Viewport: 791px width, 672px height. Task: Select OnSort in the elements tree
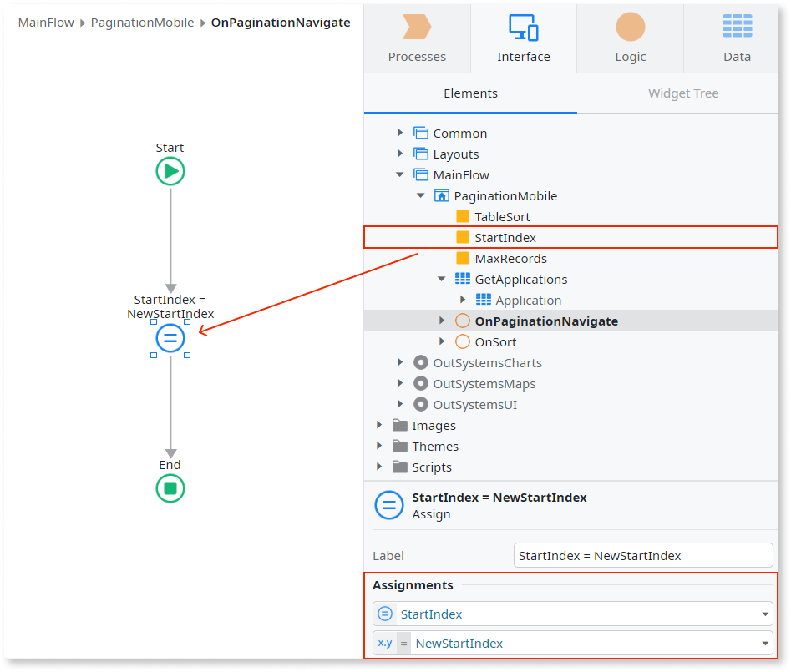point(497,341)
